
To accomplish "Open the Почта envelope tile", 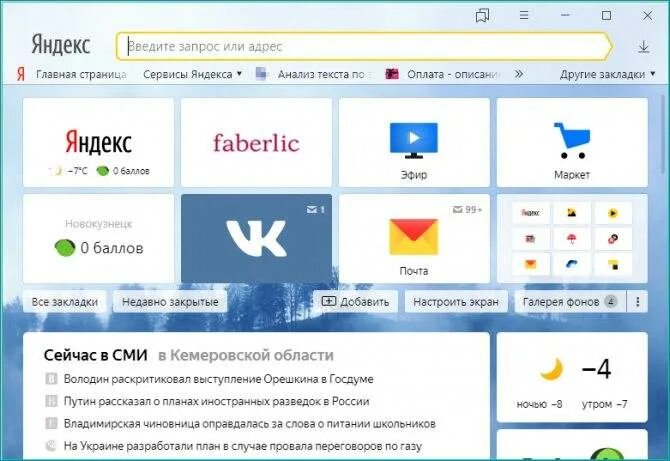I will 414,238.
